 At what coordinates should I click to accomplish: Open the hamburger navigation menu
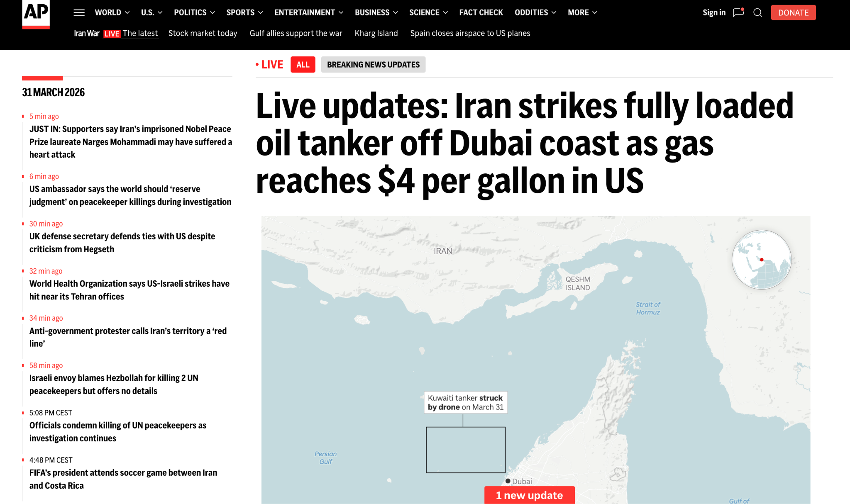point(78,12)
